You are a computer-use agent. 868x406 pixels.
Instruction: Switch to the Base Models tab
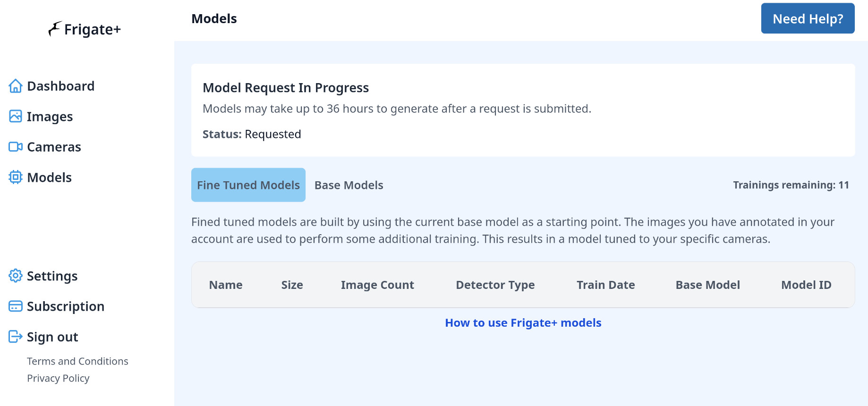tap(349, 185)
